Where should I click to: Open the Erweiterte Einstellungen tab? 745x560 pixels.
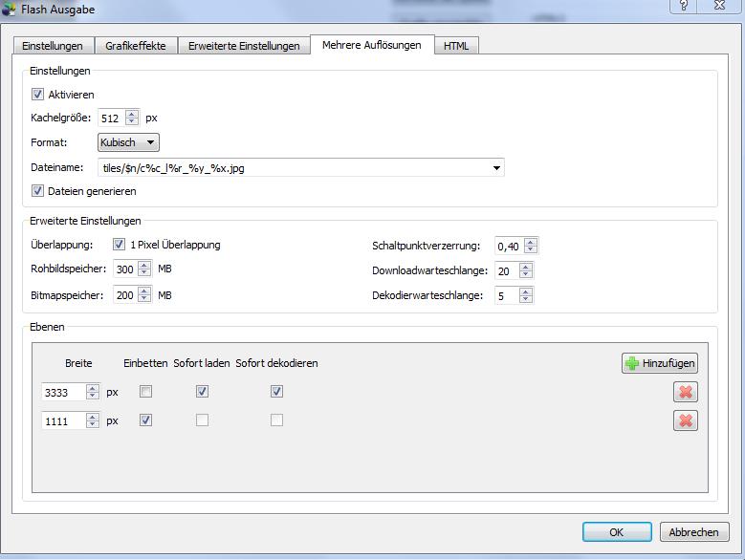(244, 46)
